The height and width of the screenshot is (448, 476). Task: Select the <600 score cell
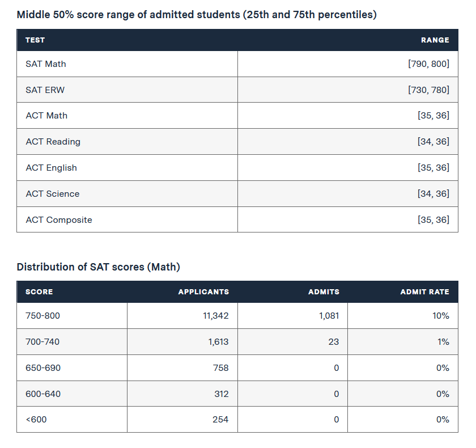(x=72, y=420)
